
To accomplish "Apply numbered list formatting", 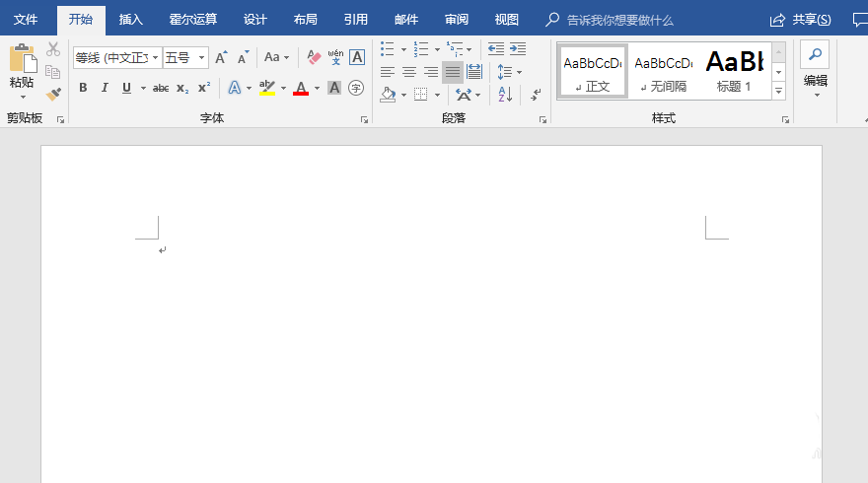I will (421, 49).
